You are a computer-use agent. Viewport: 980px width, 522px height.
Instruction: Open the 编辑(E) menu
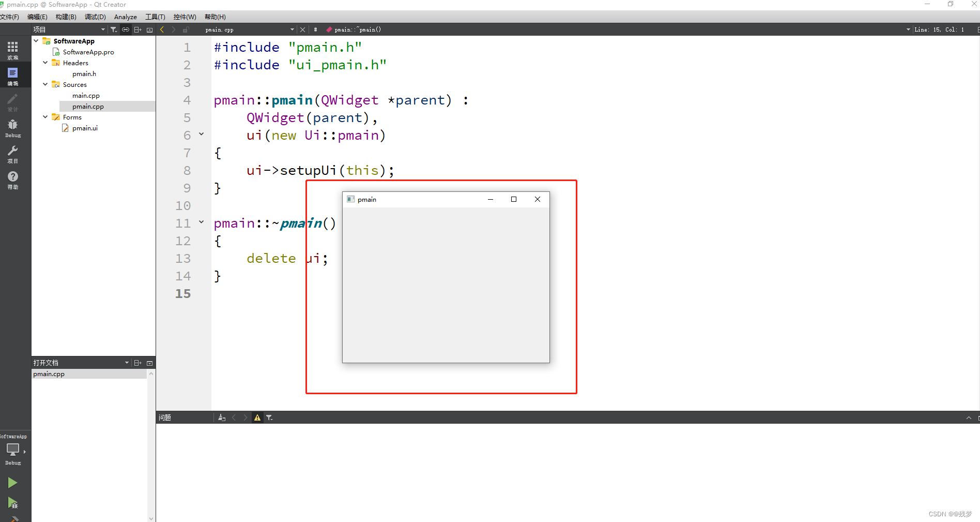point(37,17)
